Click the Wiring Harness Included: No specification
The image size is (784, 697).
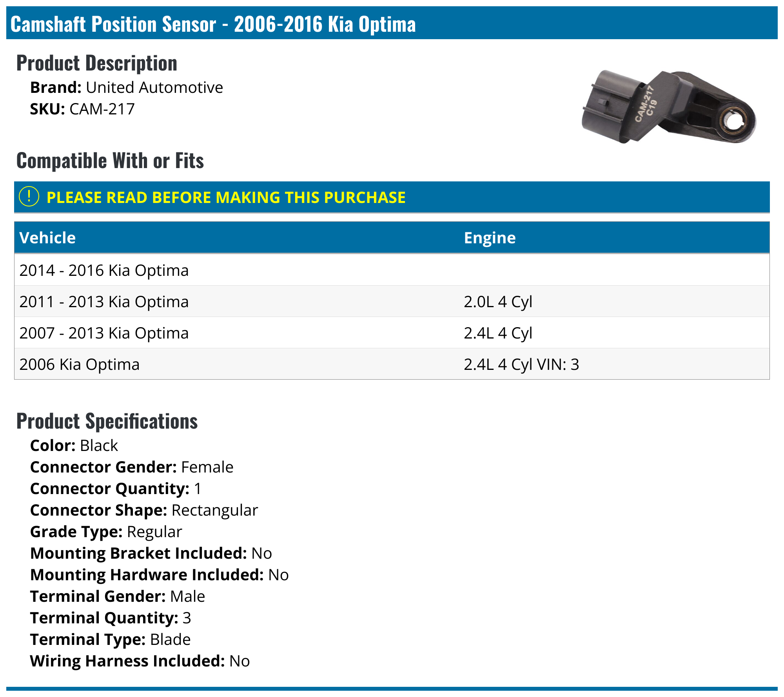point(140,661)
